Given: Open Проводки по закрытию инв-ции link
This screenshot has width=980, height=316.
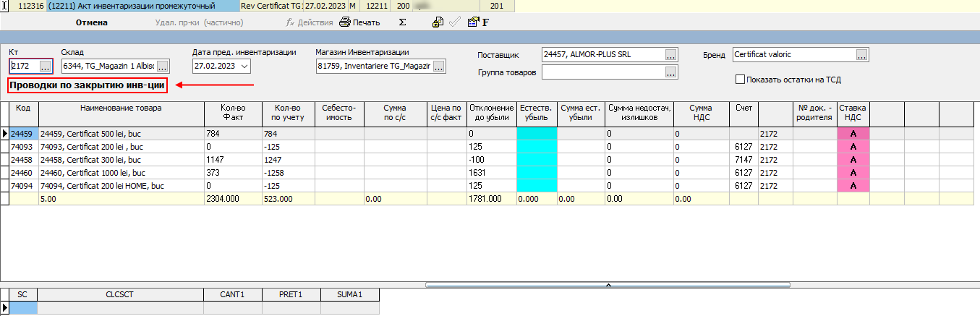Looking at the screenshot, I should click(x=88, y=86).
